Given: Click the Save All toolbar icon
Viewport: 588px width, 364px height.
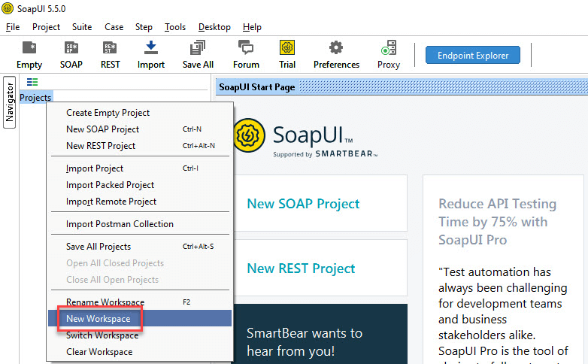Looking at the screenshot, I should [x=198, y=49].
